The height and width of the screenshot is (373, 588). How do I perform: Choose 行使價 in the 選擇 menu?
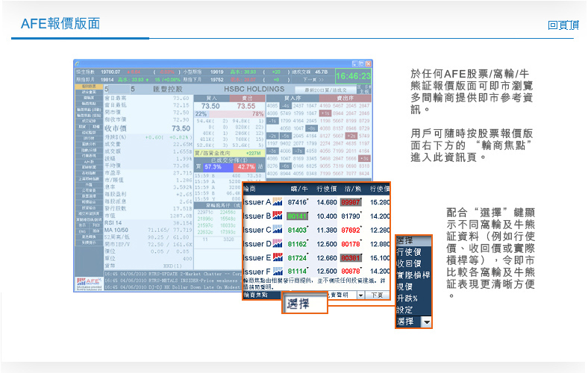point(409,251)
